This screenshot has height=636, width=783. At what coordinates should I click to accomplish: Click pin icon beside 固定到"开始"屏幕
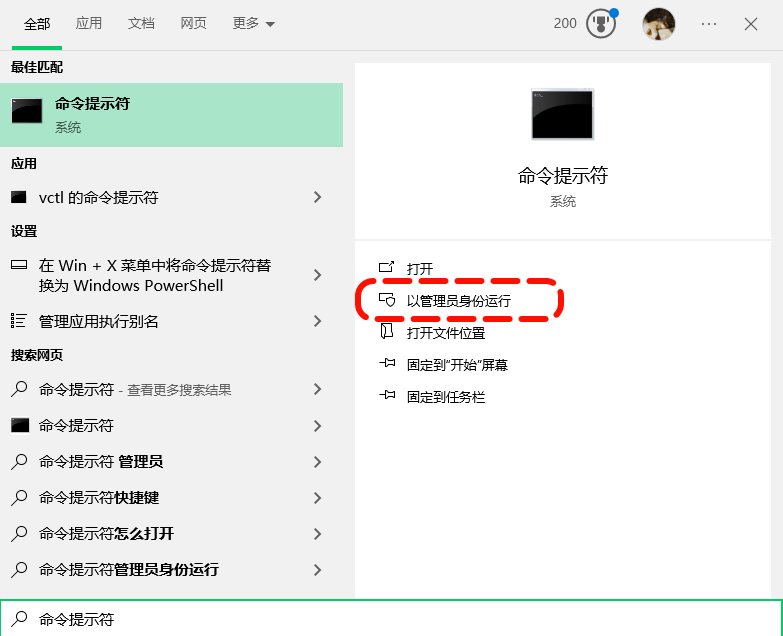[x=387, y=363]
